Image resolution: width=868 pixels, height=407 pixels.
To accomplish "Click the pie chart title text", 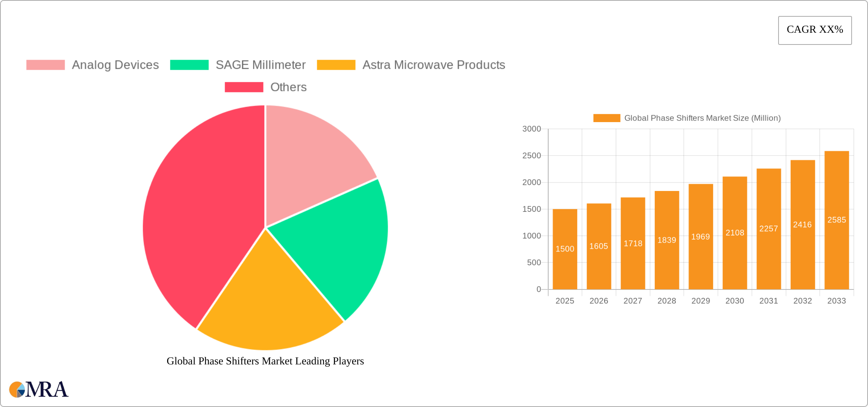I will tap(265, 361).
